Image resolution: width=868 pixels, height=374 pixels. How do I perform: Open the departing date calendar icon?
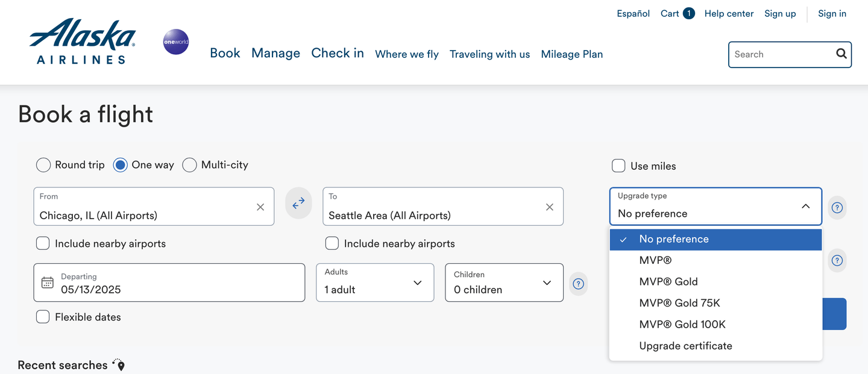48,282
